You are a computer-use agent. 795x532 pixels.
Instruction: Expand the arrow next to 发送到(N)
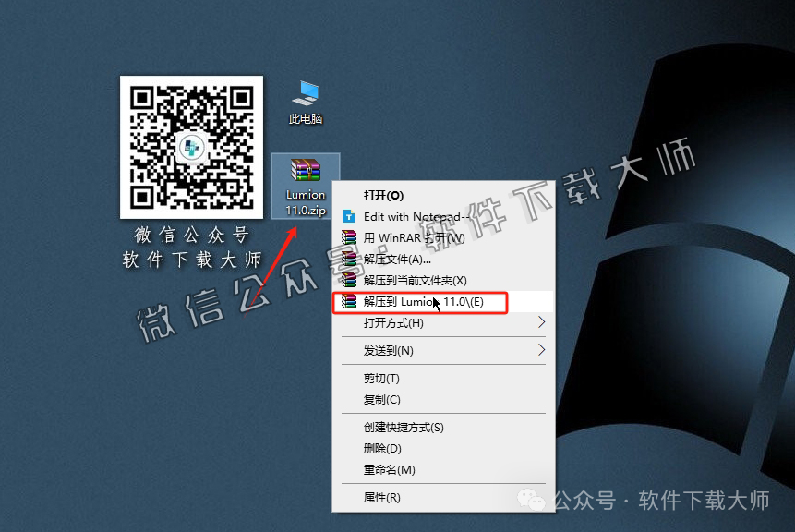pos(541,349)
